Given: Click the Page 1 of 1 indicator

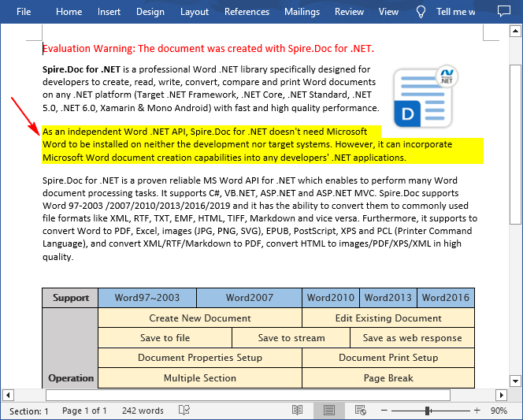Looking at the screenshot, I should point(84,411).
